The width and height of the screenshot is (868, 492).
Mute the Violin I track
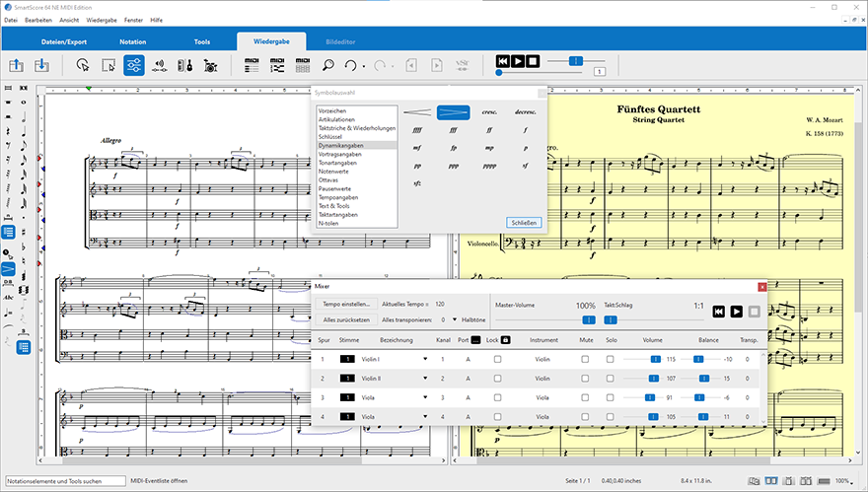pos(586,360)
